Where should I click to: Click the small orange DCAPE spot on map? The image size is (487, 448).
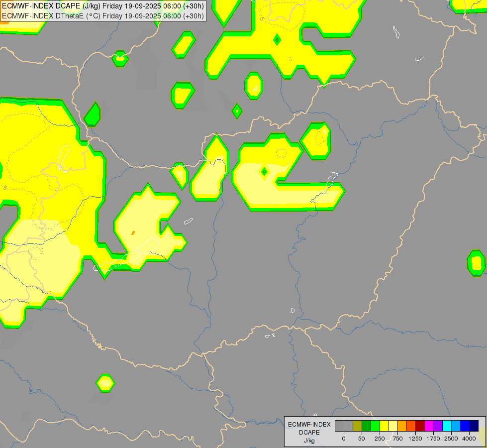[133, 232]
